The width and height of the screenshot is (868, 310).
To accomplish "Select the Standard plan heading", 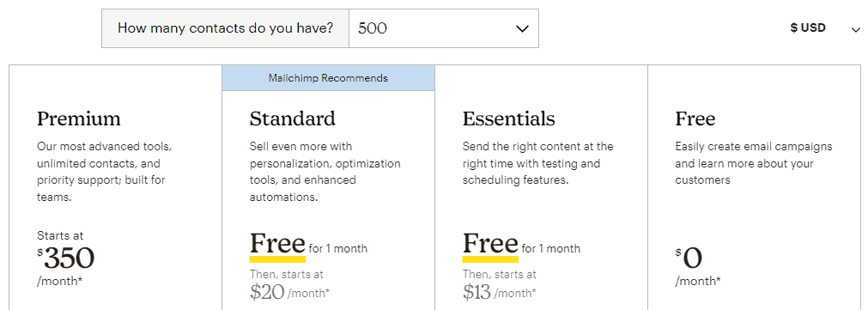I will click(292, 119).
